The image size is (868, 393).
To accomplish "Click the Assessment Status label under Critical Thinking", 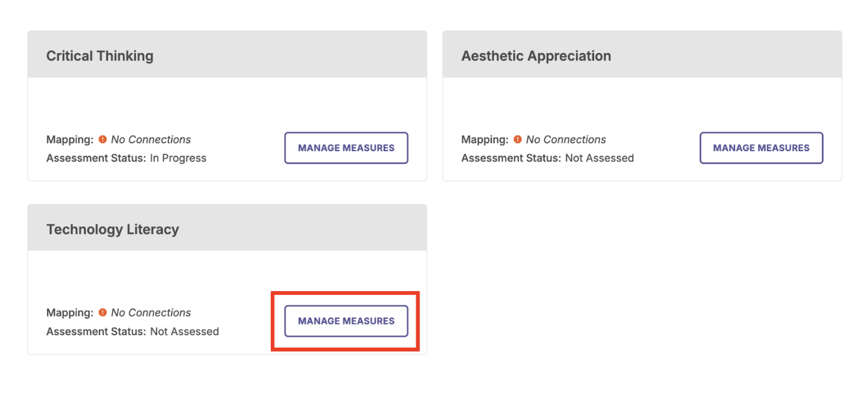I will point(96,158).
